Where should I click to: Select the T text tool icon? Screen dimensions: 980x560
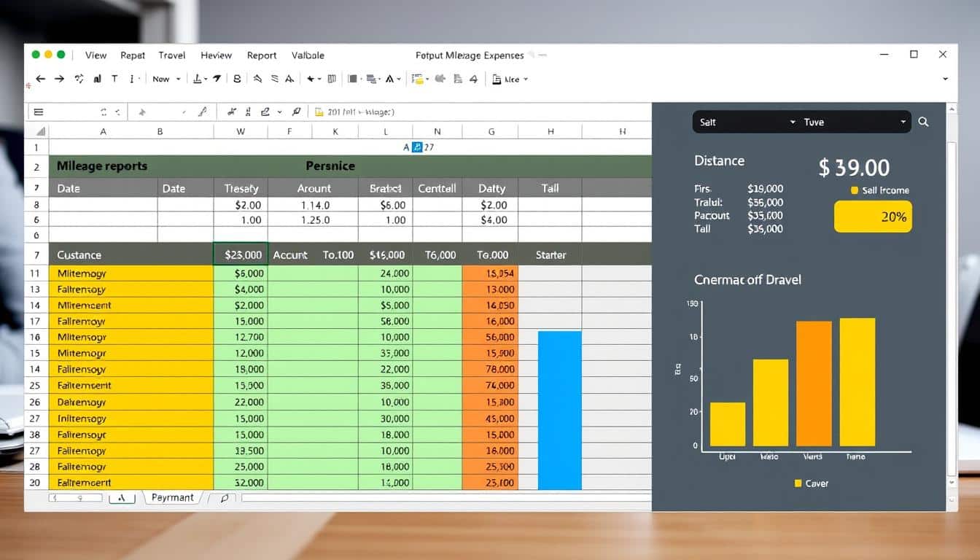[x=114, y=79]
